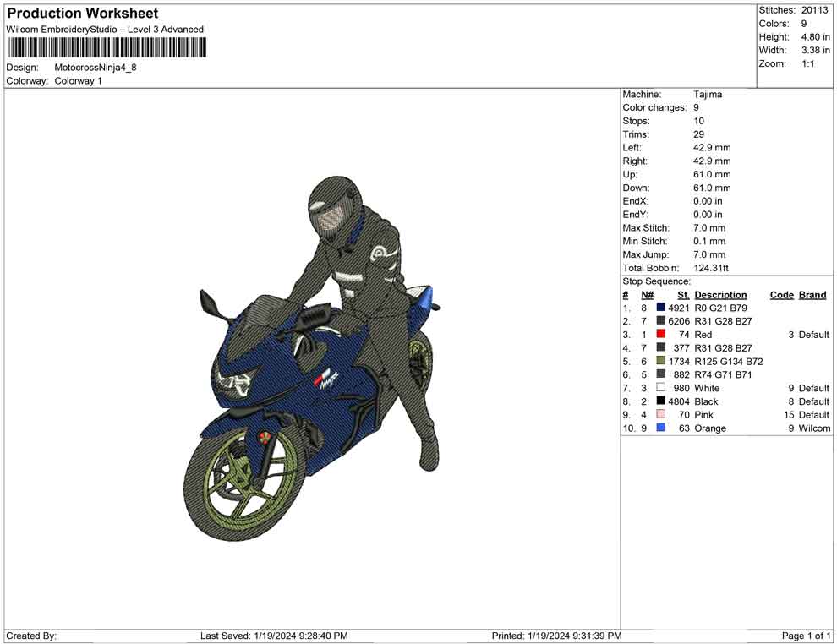This screenshot has height=644, width=837.
Task: Click the Red thread color swatch
Action: 661,334
